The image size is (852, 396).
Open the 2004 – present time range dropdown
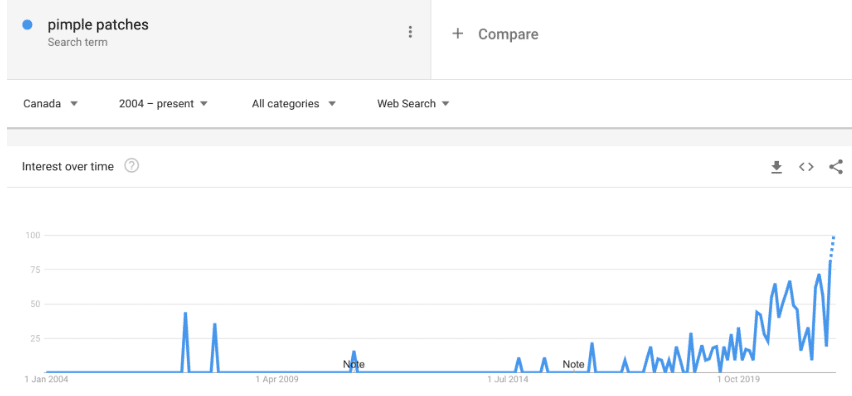tap(163, 104)
